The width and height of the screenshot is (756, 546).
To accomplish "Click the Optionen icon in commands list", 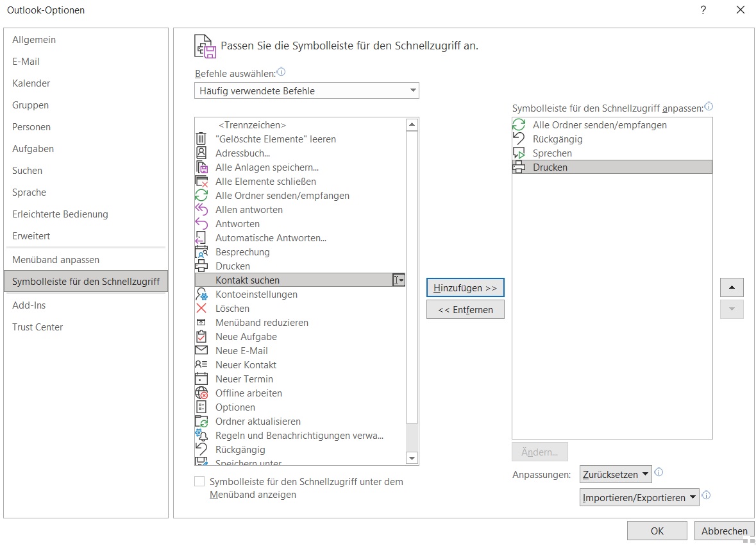I will point(201,407).
